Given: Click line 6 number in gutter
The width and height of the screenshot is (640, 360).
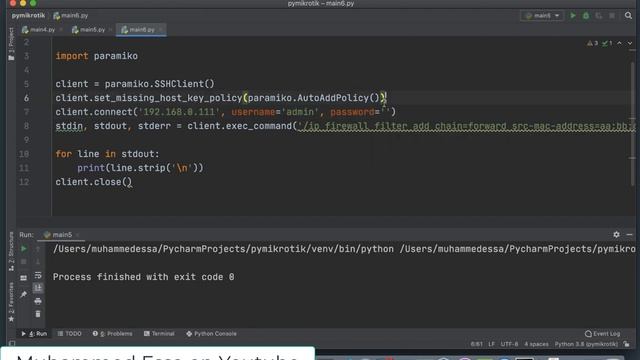Looking at the screenshot, I should pos(26,98).
